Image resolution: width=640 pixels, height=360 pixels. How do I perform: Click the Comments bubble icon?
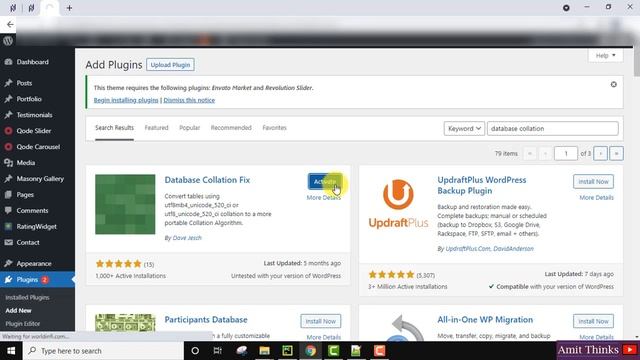coord(8,210)
